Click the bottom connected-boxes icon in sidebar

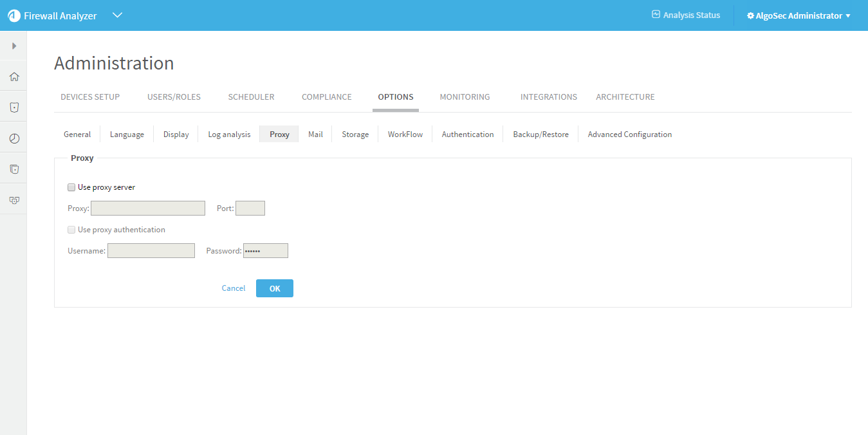14,200
